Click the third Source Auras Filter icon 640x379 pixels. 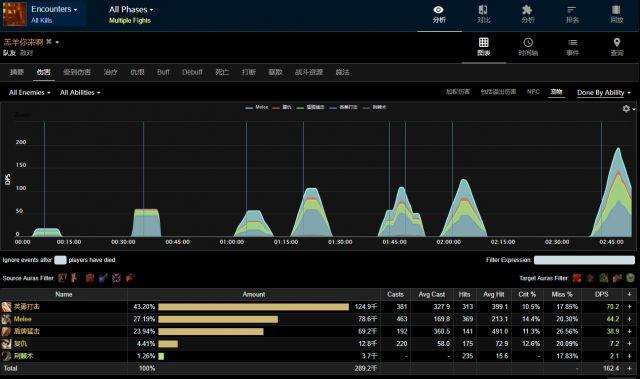point(90,278)
